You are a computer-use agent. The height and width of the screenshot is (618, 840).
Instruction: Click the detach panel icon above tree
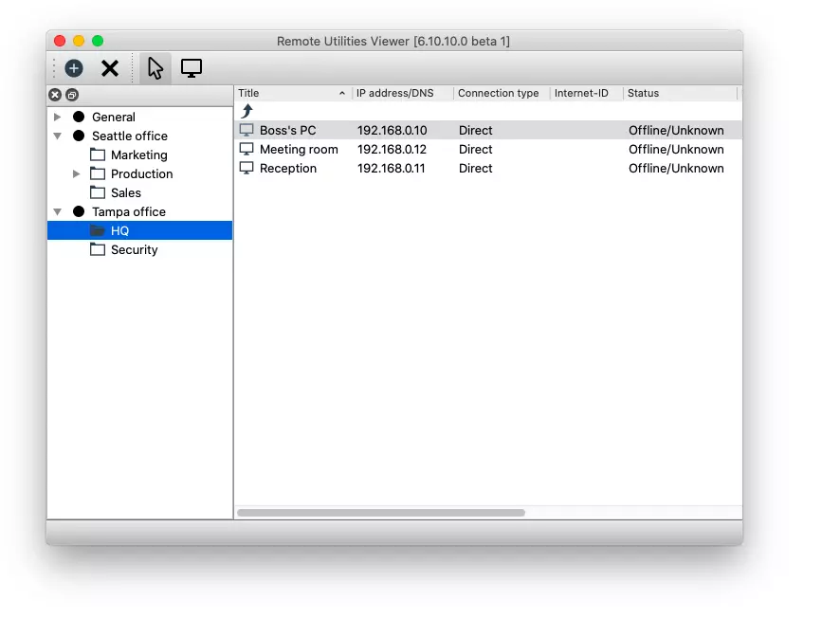click(x=72, y=95)
